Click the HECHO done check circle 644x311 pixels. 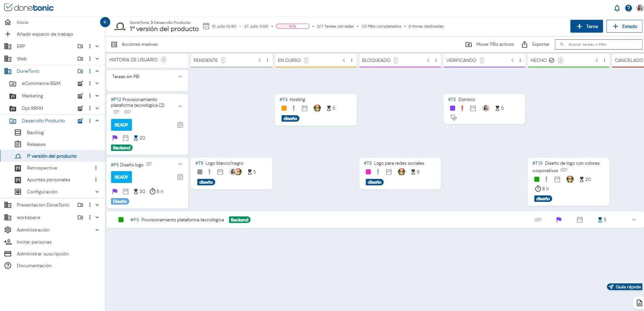[551, 60]
